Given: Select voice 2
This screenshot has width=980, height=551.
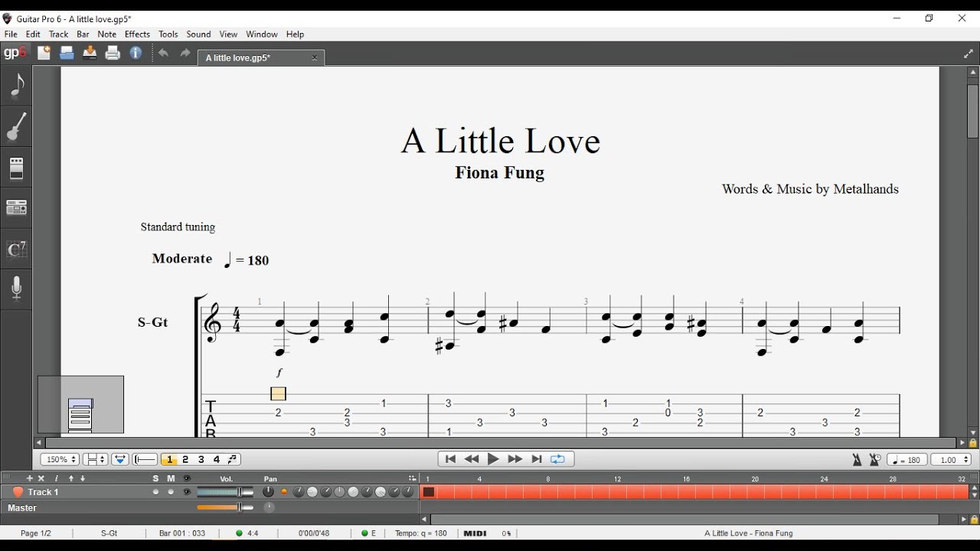Looking at the screenshot, I should click(186, 460).
